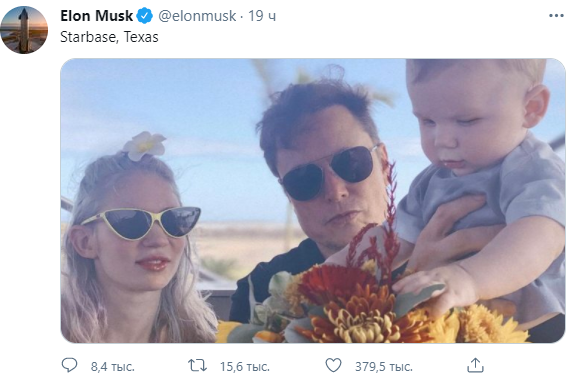This screenshot has height=385, width=573.
Task: Reply using the speech bubble icon
Action: [69, 365]
